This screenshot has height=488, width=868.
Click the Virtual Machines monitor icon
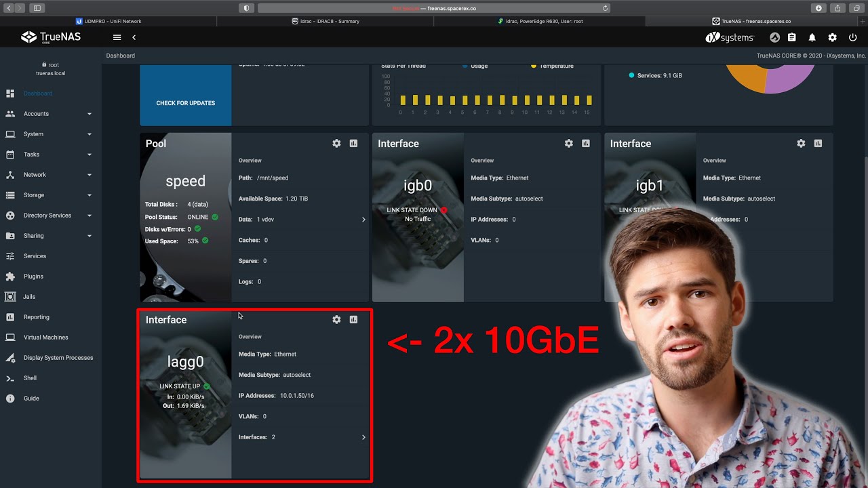tap(10, 338)
